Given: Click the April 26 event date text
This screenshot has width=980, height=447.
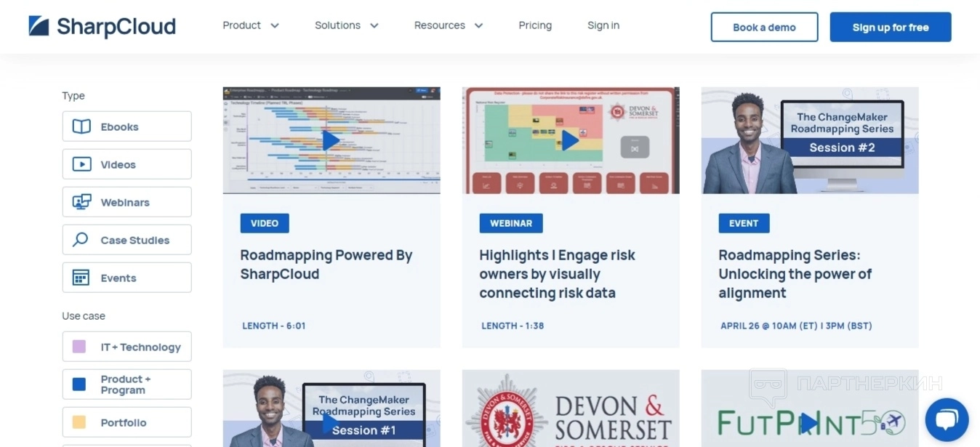Looking at the screenshot, I should pos(796,326).
